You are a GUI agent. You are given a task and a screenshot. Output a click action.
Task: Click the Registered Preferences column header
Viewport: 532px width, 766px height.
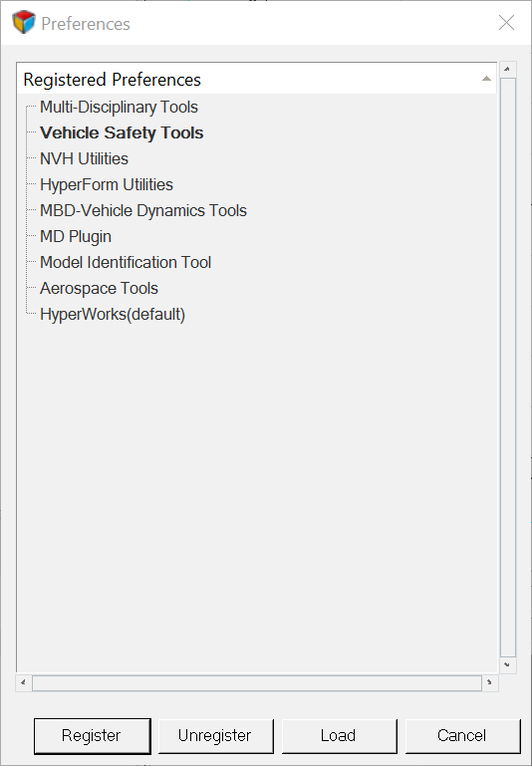[257, 79]
